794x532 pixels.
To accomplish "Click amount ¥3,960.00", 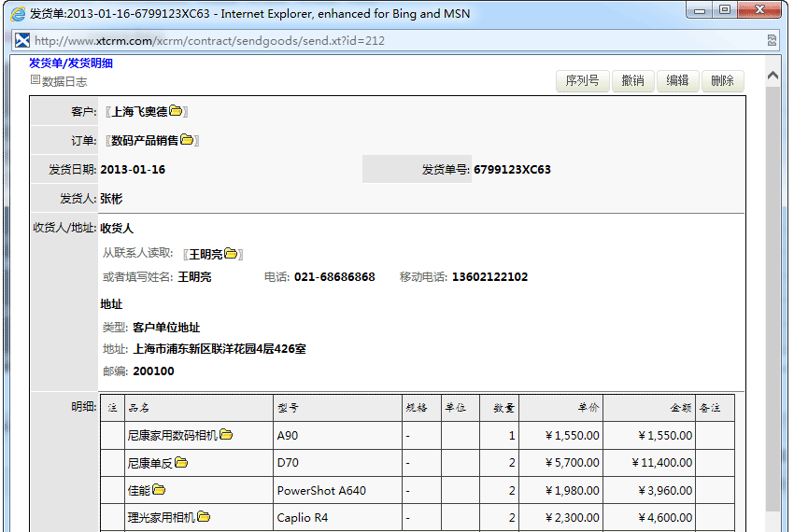I will pyautogui.click(x=665, y=491).
